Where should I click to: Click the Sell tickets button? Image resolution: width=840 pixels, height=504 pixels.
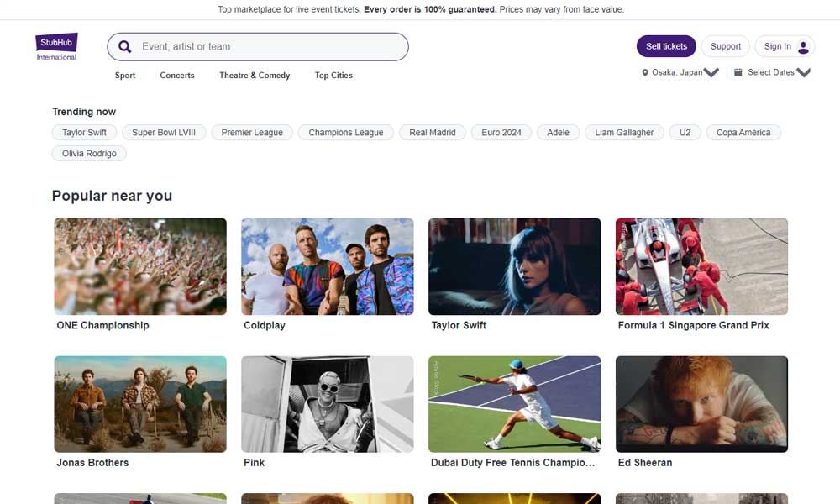(x=666, y=46)
